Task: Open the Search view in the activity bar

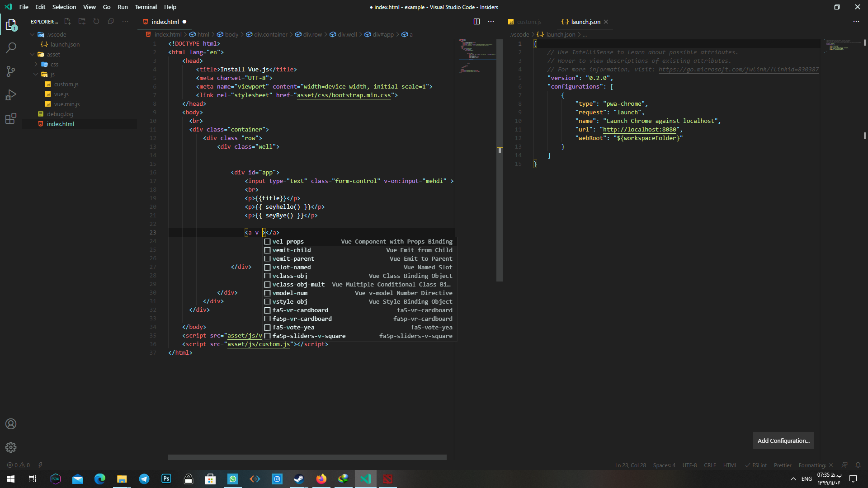Action: click(x=11, y=48)
